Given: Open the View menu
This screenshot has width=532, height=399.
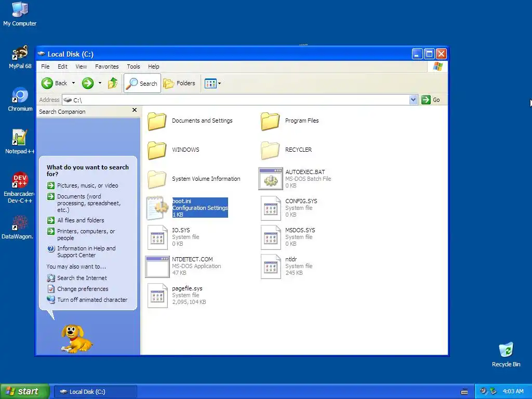Looking at the screenshot, I should point(81,66).
